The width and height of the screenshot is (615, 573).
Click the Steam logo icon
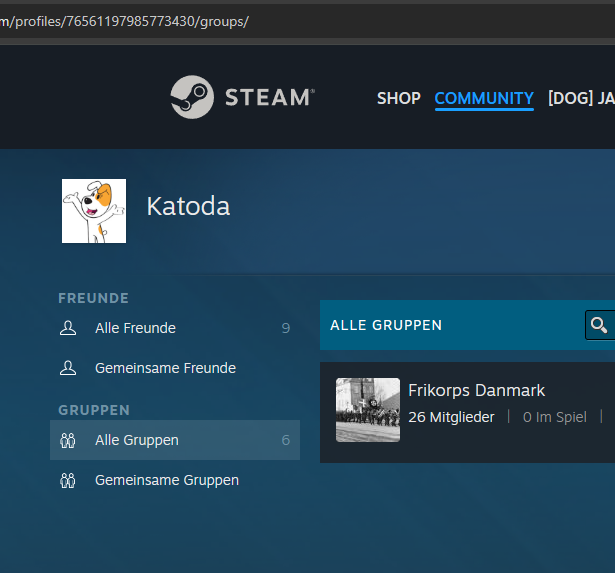click(191, 97)
